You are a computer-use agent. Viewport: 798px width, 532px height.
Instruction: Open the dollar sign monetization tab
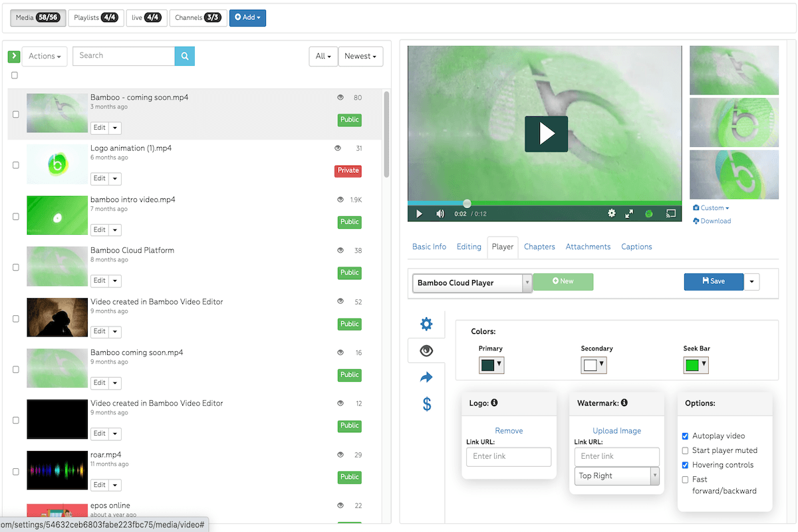click(426, 404)
